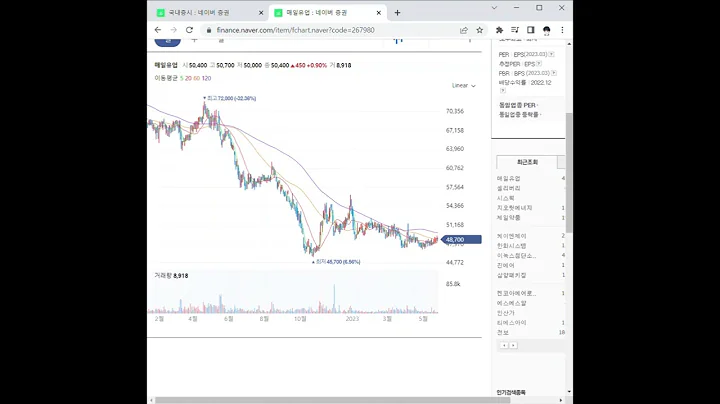
Task: Click the 최고 72,000 high marker
Action: pos(230,98)
